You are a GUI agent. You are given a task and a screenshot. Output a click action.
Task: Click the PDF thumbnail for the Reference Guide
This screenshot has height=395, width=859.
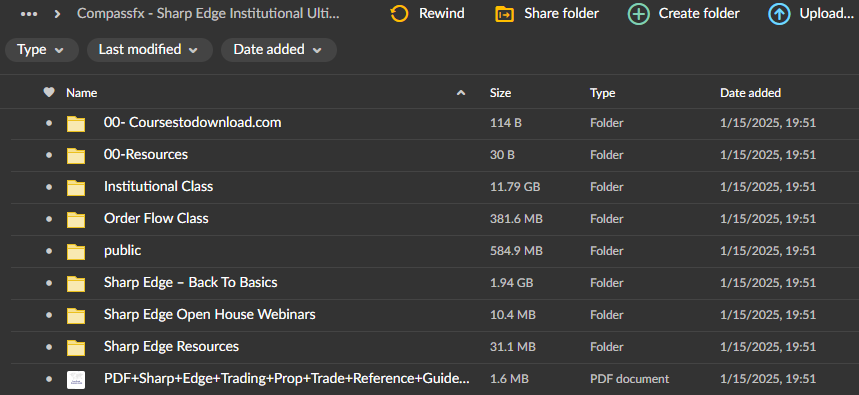[76, 379]
